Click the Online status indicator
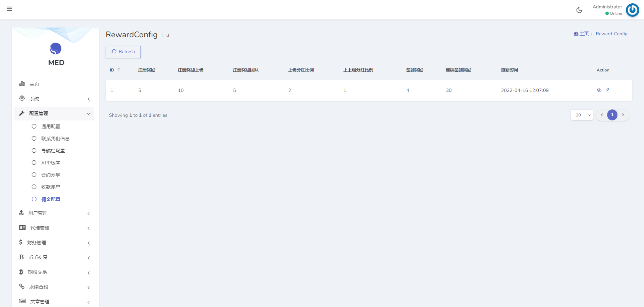Screen dimensions: 644x307 [x=613, y=13]
